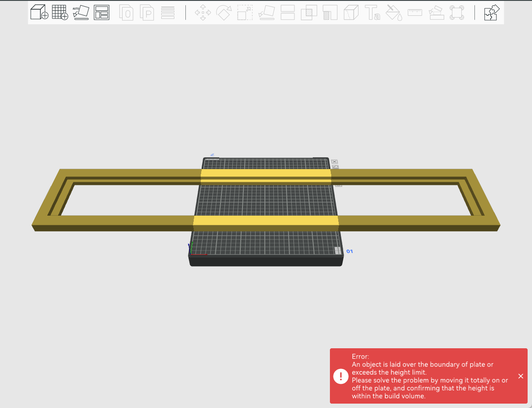This screenshot has height=408, width=532.
Task: Select the Split to objects icon
Action: pos(127,13)
